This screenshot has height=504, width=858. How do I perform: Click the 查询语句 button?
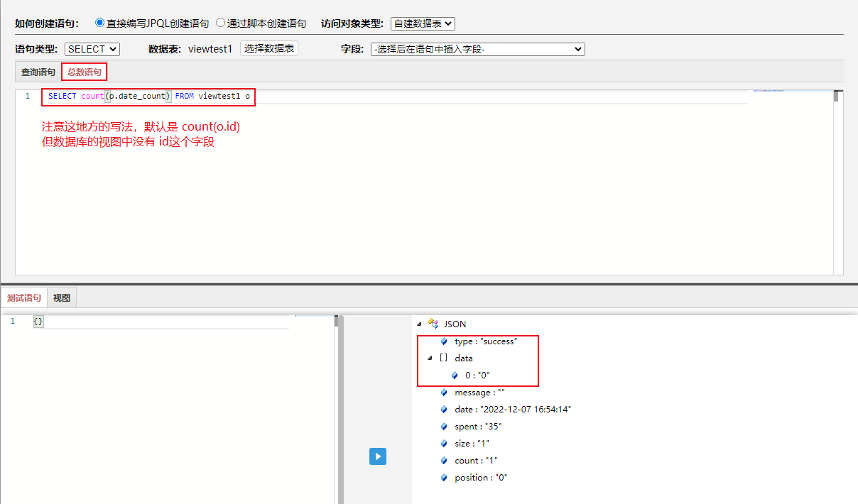tap(37, 71)
